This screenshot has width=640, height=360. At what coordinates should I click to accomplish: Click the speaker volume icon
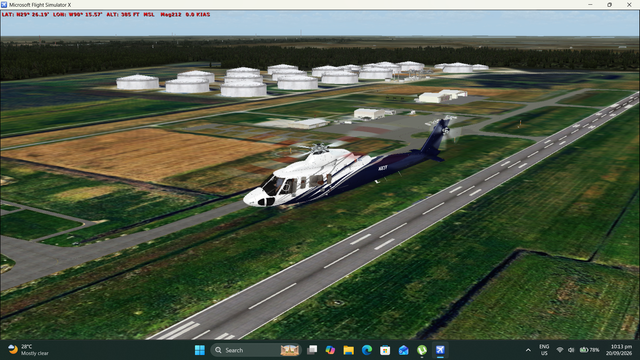(571, 350)
